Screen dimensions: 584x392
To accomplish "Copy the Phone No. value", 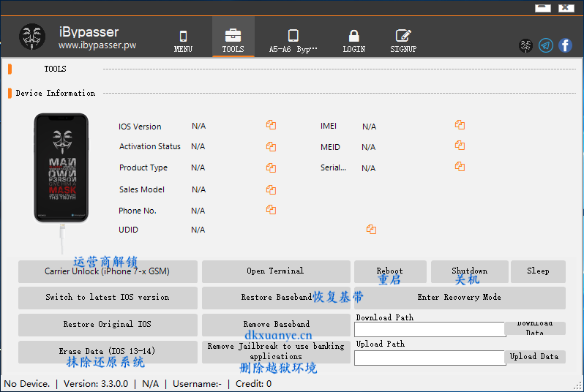I will point(271,210).
